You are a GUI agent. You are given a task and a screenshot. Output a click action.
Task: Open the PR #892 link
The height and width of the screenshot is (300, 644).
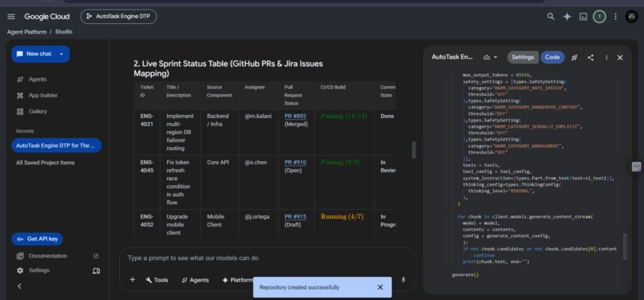(x=296, y=116)
